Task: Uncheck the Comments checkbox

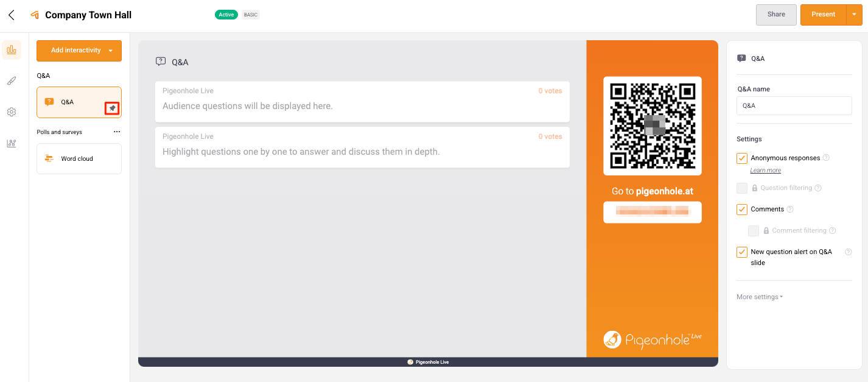Action: point(742,210)
